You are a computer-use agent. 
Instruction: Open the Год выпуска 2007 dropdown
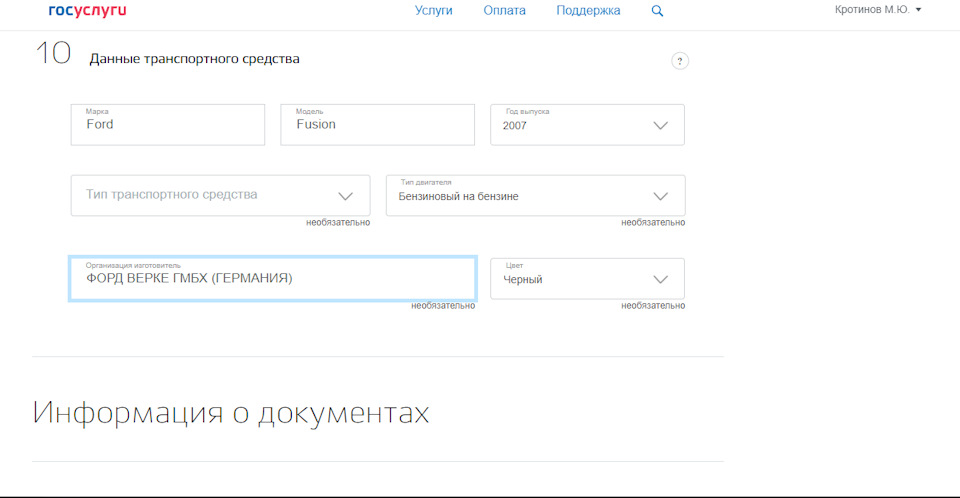click(587, 125)
